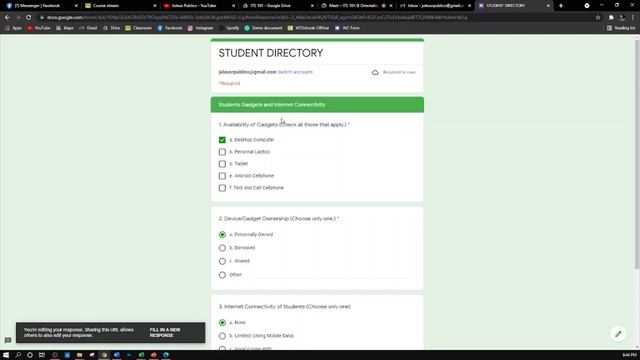640x360 pixels.
Task: Check the Desktop Computer checkbox
Action: point(222,140)
